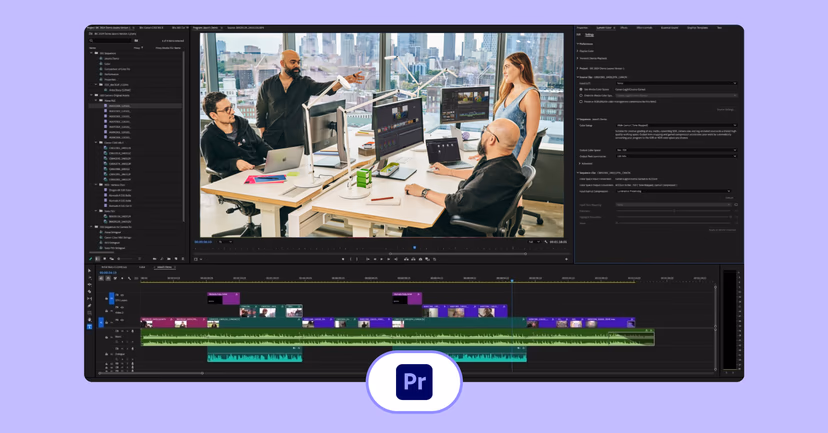Select the Rectangle shape tool
This screenshot has width=828, height=433.
point(89,313)
